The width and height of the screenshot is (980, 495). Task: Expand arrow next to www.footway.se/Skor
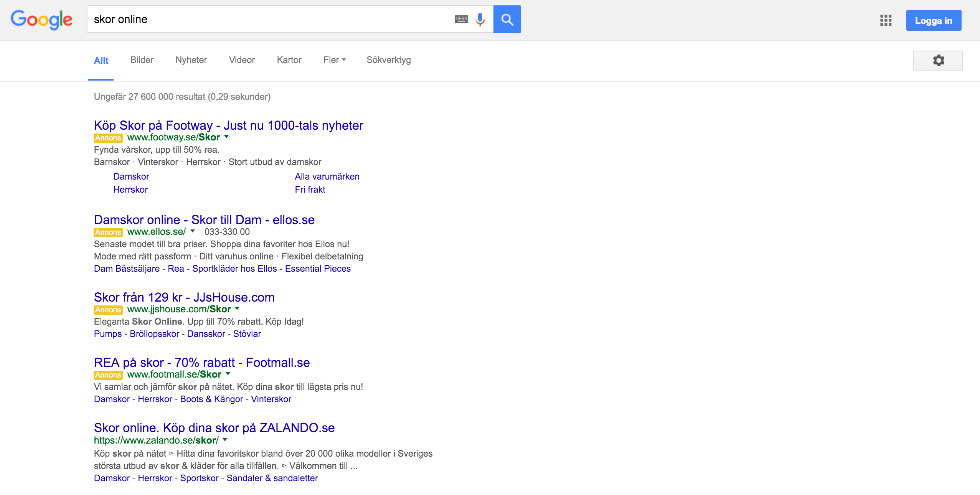coord(226,137)
